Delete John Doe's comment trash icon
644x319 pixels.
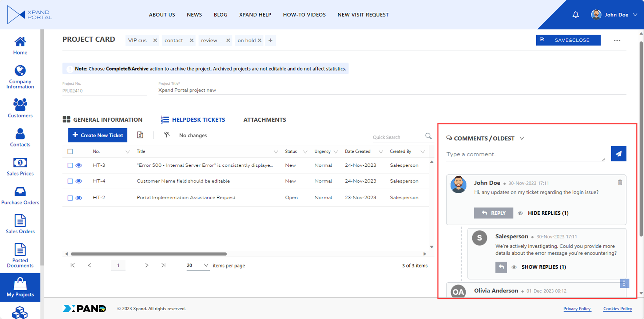[x=620, y=182]
